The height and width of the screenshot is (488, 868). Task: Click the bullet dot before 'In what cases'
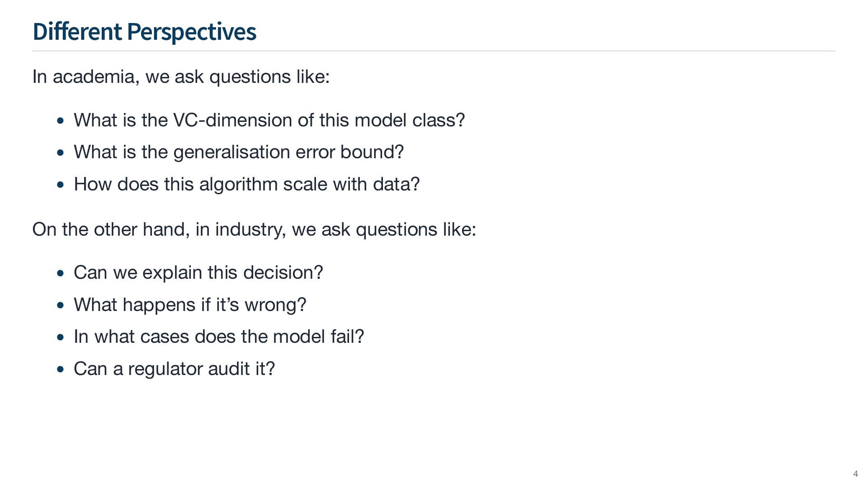tap(61, 337)
